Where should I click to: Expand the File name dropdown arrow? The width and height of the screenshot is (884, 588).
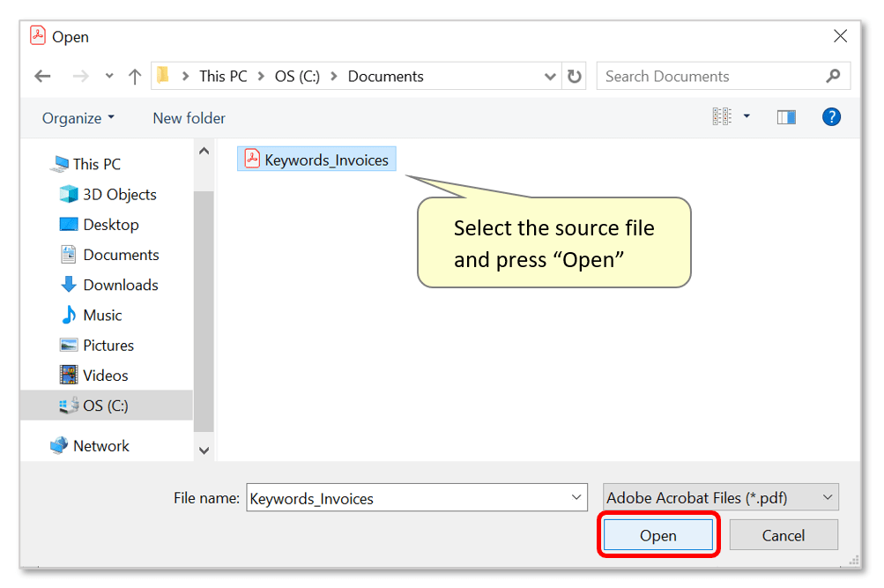pos(576,497)
